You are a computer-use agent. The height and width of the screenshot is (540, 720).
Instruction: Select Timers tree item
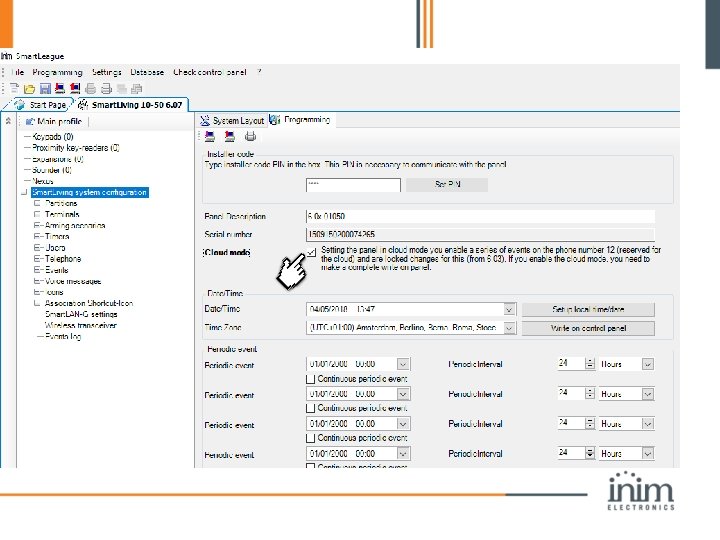(57, 236)
